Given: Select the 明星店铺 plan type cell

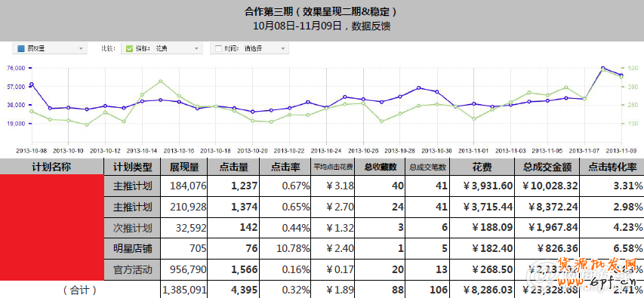Looking at the screenshot, I should point(132,248).
